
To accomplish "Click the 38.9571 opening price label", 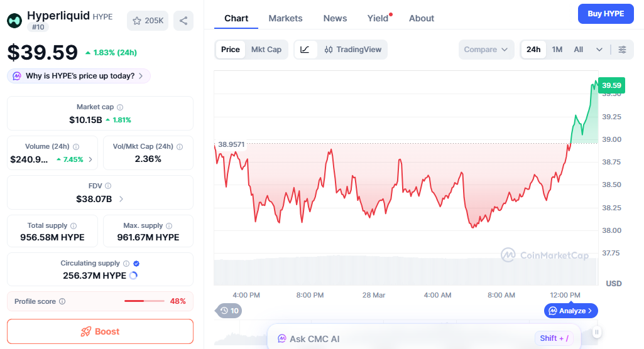I will point(231,144).
